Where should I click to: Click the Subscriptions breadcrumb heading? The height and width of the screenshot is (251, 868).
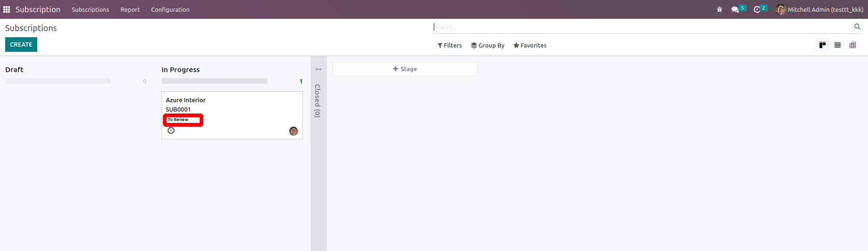coord(31,28)
